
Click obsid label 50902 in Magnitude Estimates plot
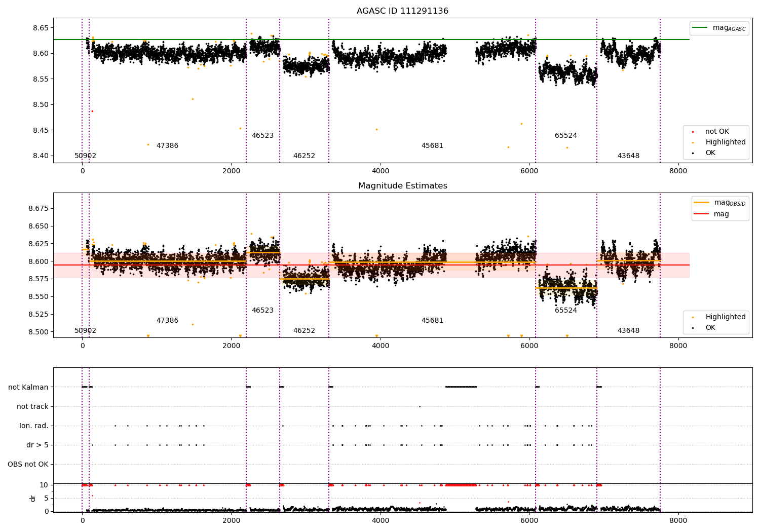click(x=85, y=330)
